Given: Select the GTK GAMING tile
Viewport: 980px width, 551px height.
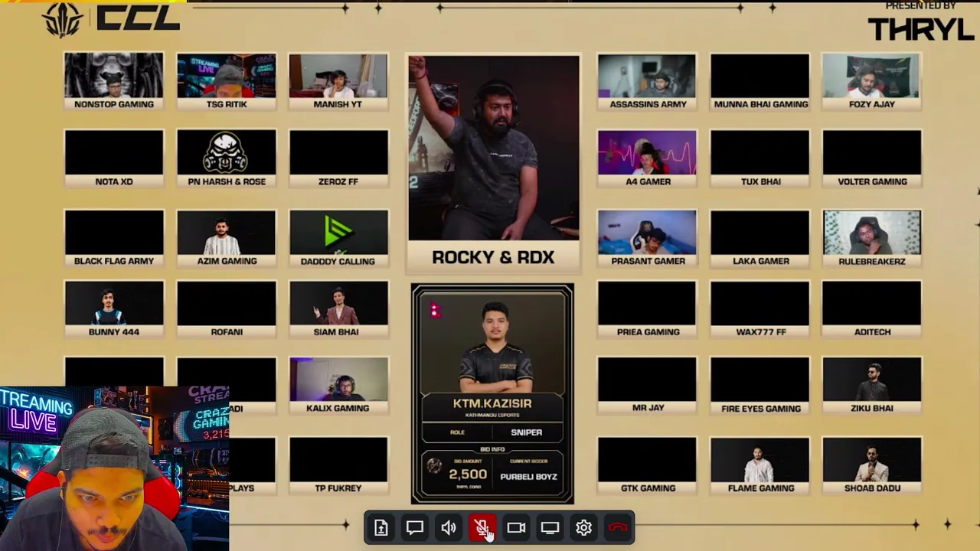Looking at the screenshot, I should click(x=648, y=465).
